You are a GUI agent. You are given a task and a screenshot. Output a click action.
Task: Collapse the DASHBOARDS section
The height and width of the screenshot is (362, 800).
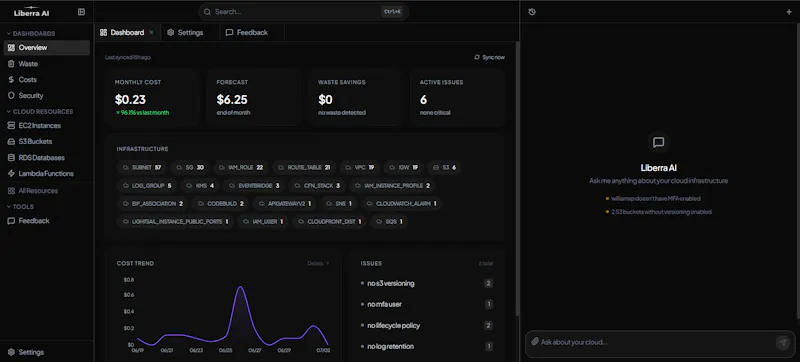[x=31, y=34]
